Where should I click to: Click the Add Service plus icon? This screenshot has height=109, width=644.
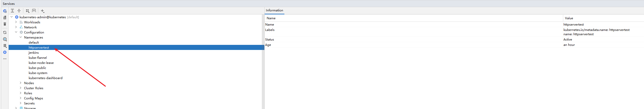tap(42, 11)
